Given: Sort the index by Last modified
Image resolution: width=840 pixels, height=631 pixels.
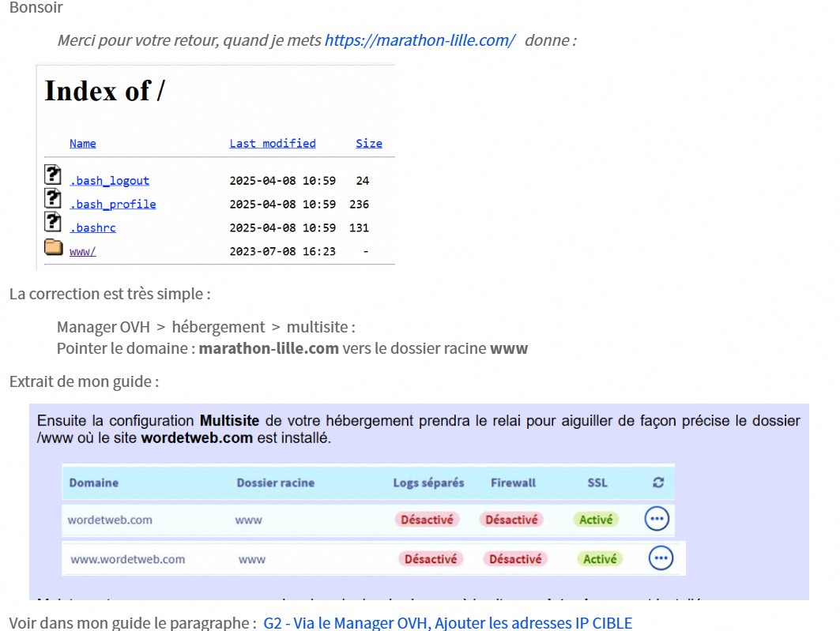Looking at the screenshot, I should click(x=272, y=144).
